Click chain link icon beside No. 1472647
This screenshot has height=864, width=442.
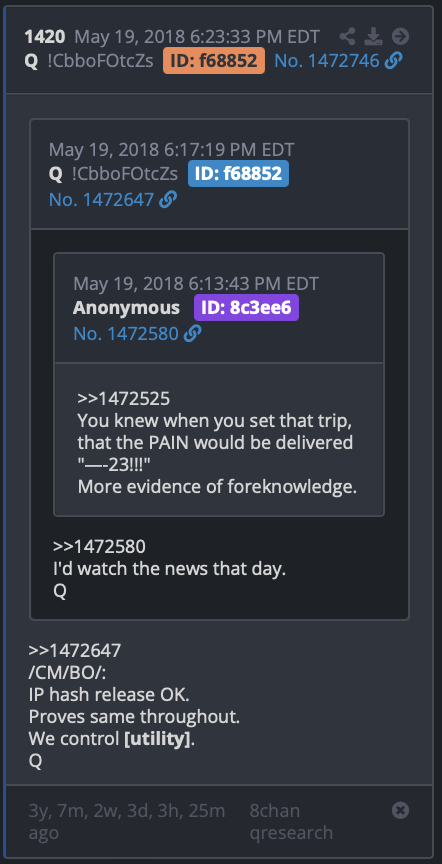tap(168, 199)
